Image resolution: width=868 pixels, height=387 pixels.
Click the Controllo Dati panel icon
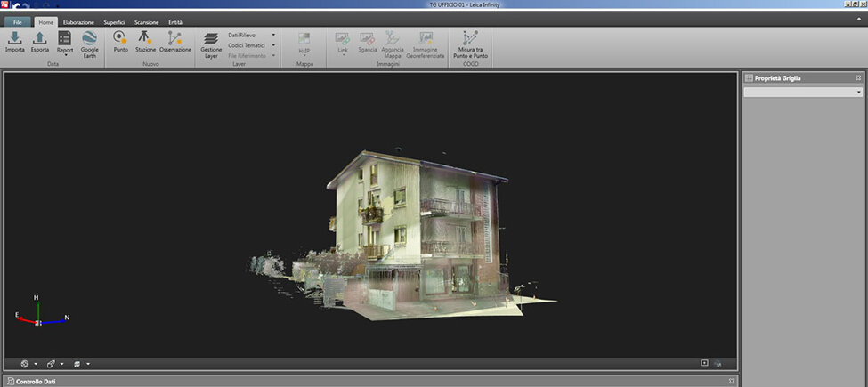[11, 382]
